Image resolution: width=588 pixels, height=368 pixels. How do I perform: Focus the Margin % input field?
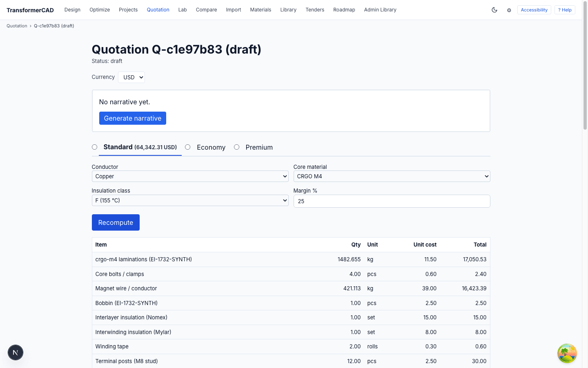point(392,201)
